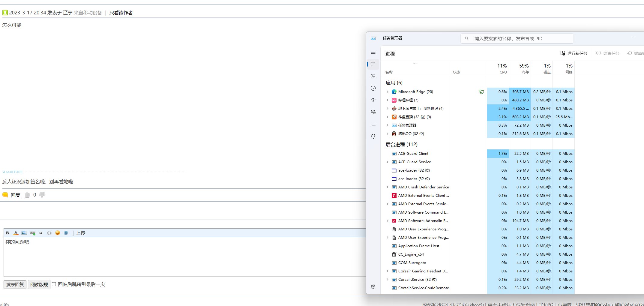Open Task Manager hamburger navigation menu
The image size is (644, 306).
(373, 52)
